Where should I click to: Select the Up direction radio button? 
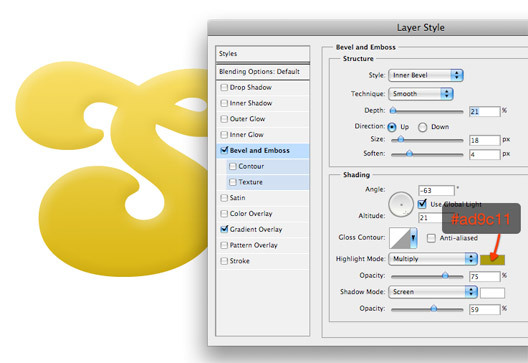coord(392,127)
